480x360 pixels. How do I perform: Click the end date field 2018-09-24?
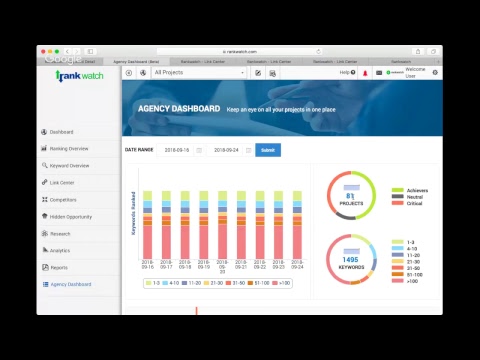coord(226,150)
